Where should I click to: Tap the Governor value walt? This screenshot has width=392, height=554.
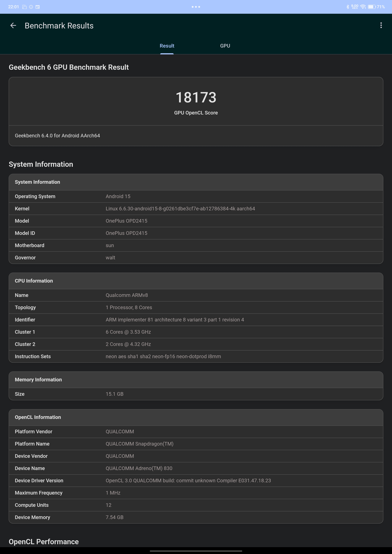click(x=110, y=258)
